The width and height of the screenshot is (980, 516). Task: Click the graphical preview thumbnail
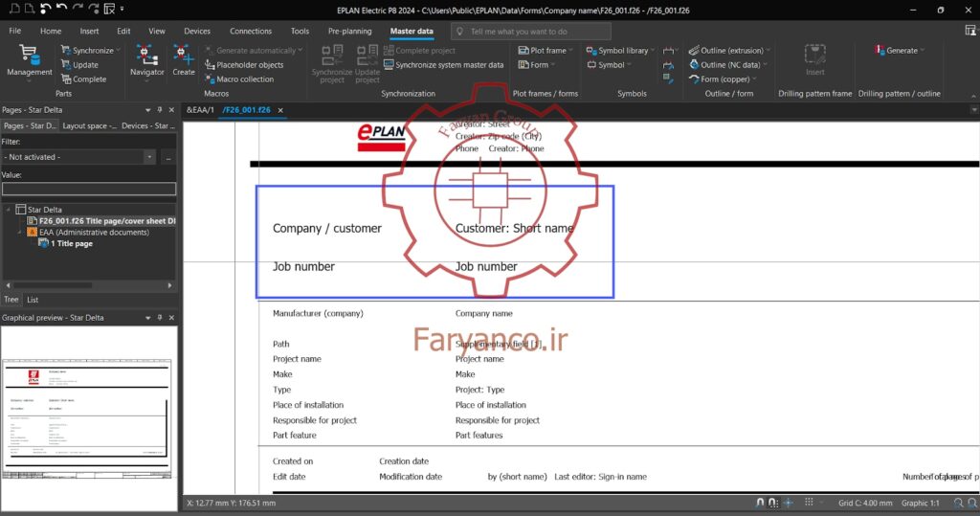pyautogui.click(x=87, y=418)
